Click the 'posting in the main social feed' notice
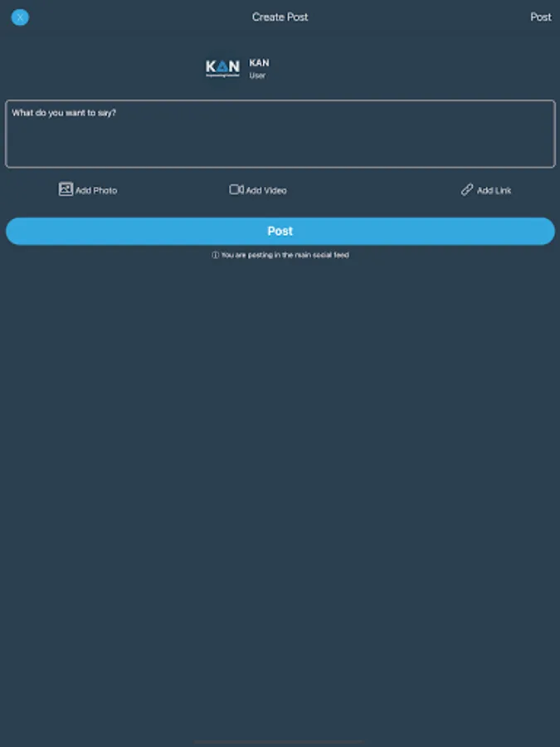 [285, 256]
